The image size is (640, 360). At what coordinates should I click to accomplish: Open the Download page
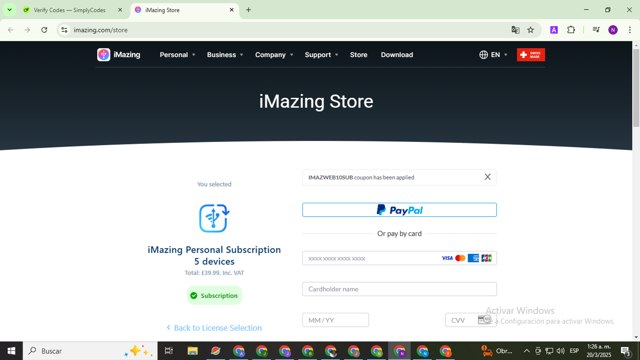(397, 55)
